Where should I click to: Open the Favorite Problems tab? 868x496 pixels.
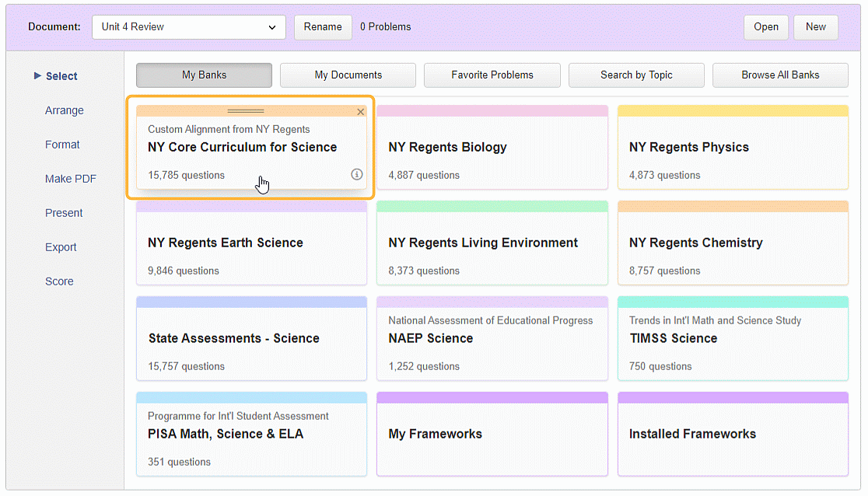click(x=492, y=75)
